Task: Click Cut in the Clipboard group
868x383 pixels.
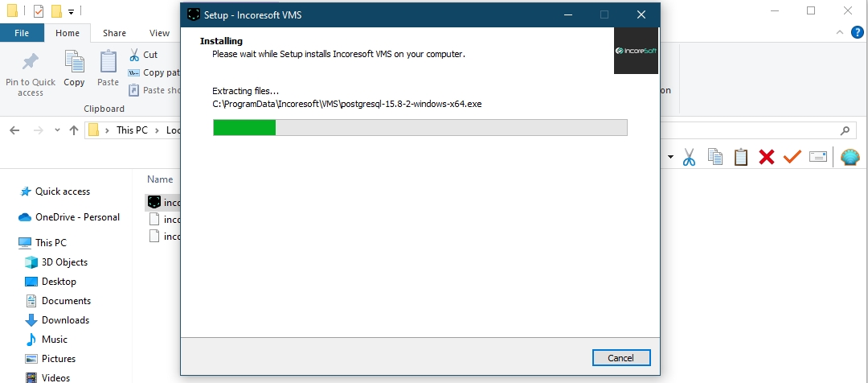Action: [143, 55]
